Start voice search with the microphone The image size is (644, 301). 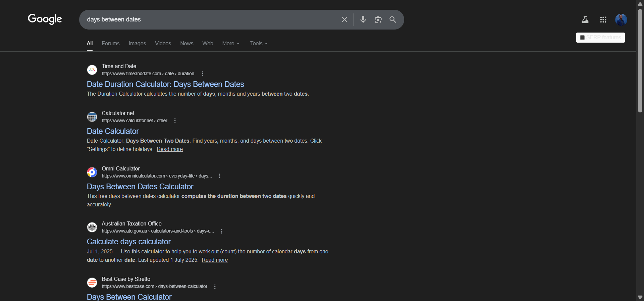363,19
